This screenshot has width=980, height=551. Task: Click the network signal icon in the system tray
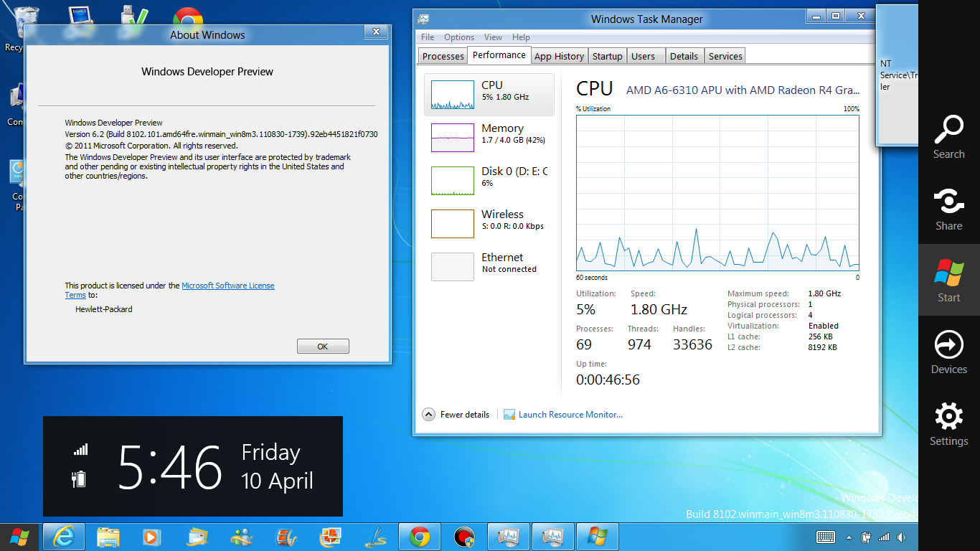point(884,537)
